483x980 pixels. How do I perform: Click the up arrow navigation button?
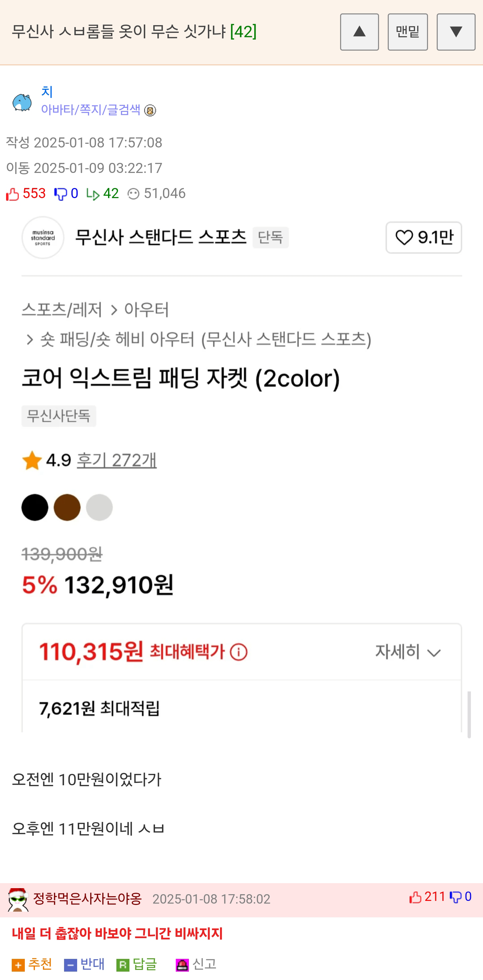[x=359, y=32]
